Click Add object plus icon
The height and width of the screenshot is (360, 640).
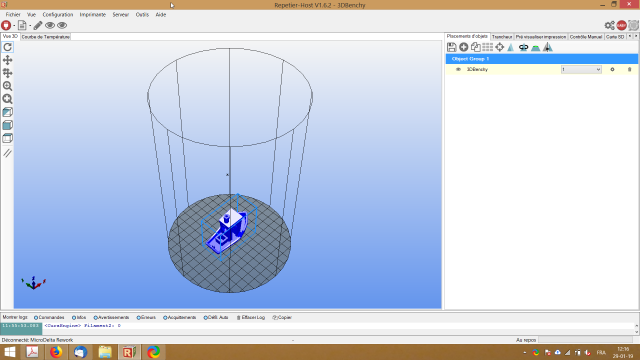tap(463, 47)
